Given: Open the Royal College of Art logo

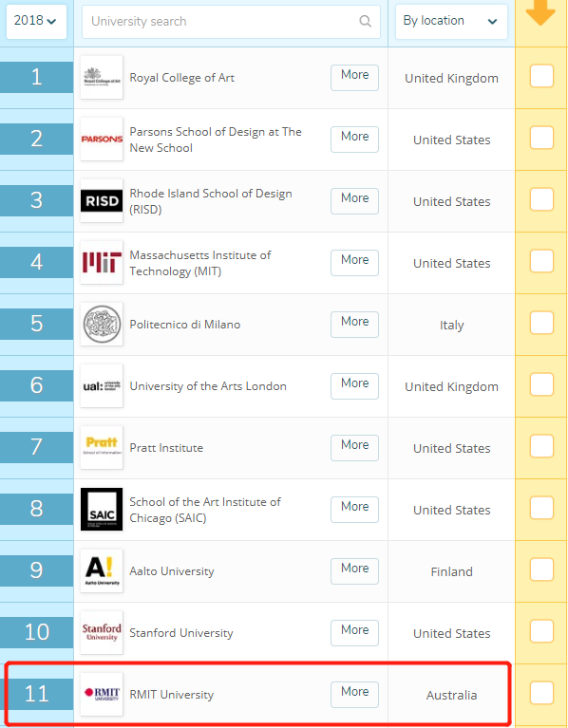Looking at the screenshot, I should (102, 78).
